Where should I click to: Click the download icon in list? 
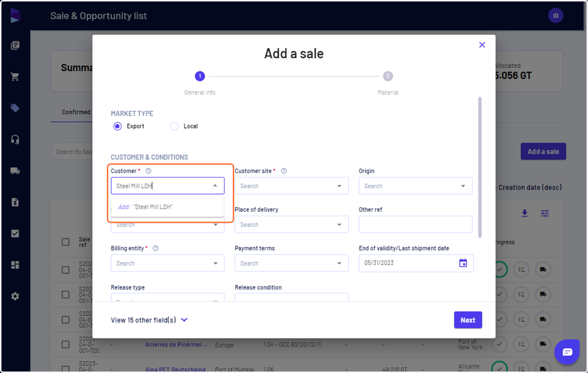(525, 213)
